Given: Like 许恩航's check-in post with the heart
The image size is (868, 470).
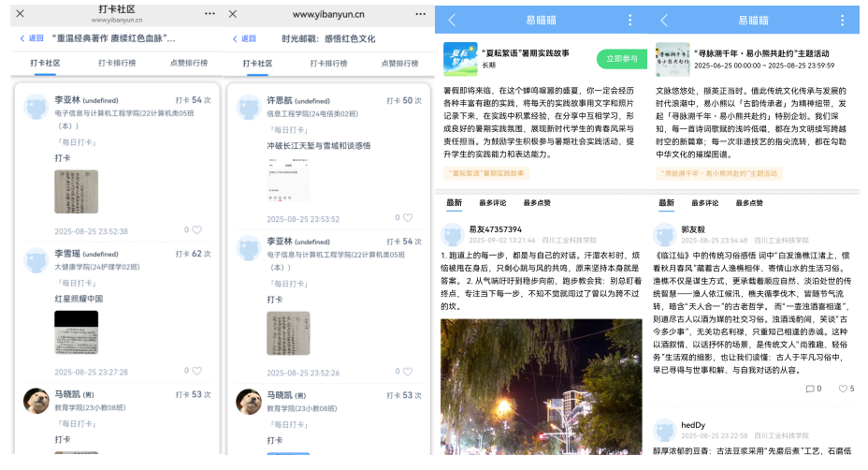Looking at the screenshot, I should (x=407, y=218).
